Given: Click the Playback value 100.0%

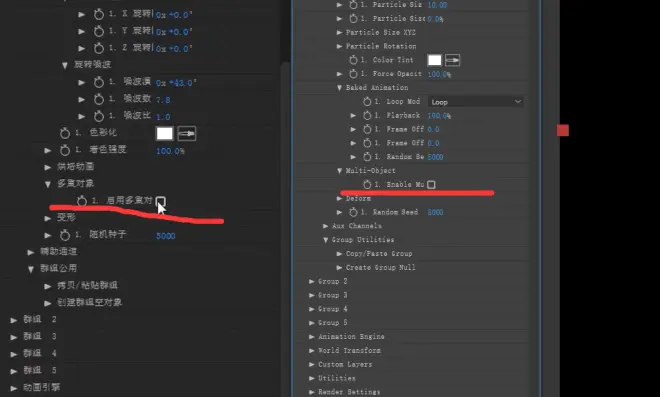Looking at the screenshot, I should coord(439,115).
